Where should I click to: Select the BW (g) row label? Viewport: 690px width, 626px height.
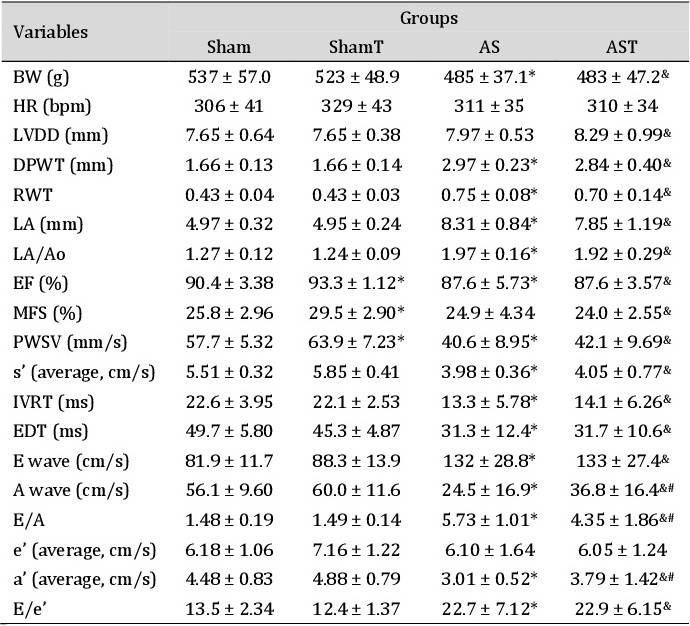click(41, 77)
